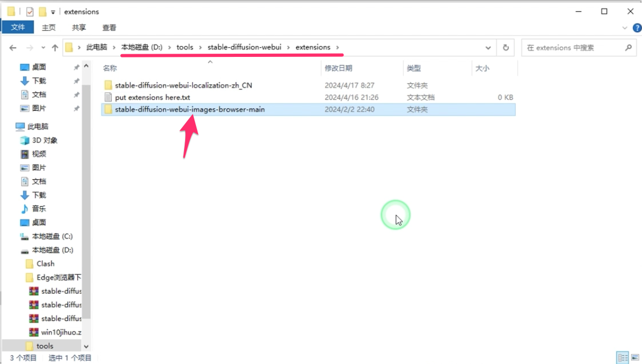Click the pin icon beside quick access 桌面
The image size is (642, 364).
coord(76,67)
